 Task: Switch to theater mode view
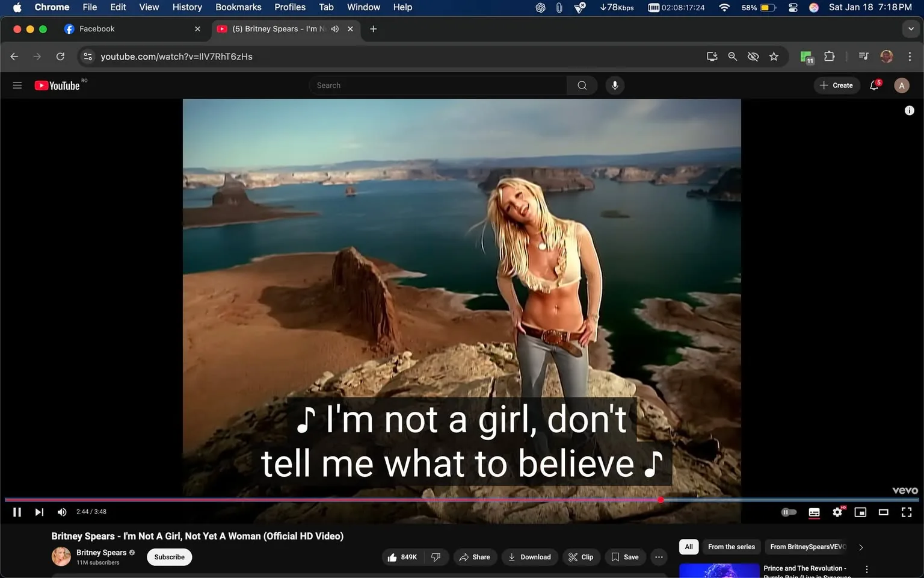883,512
